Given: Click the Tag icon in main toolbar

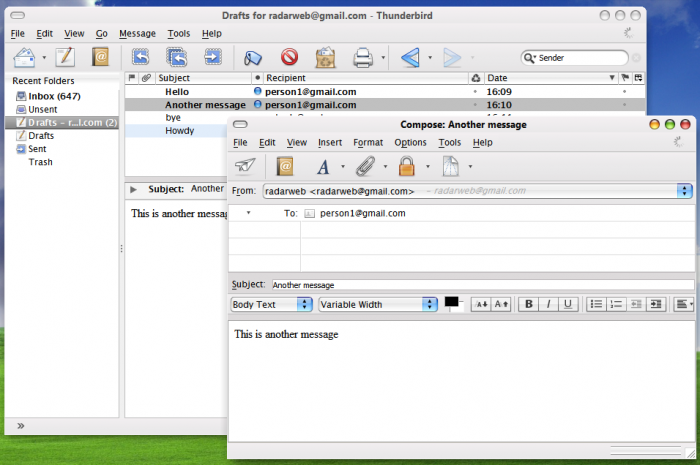Looking at the screenshot, I should 253,58.
